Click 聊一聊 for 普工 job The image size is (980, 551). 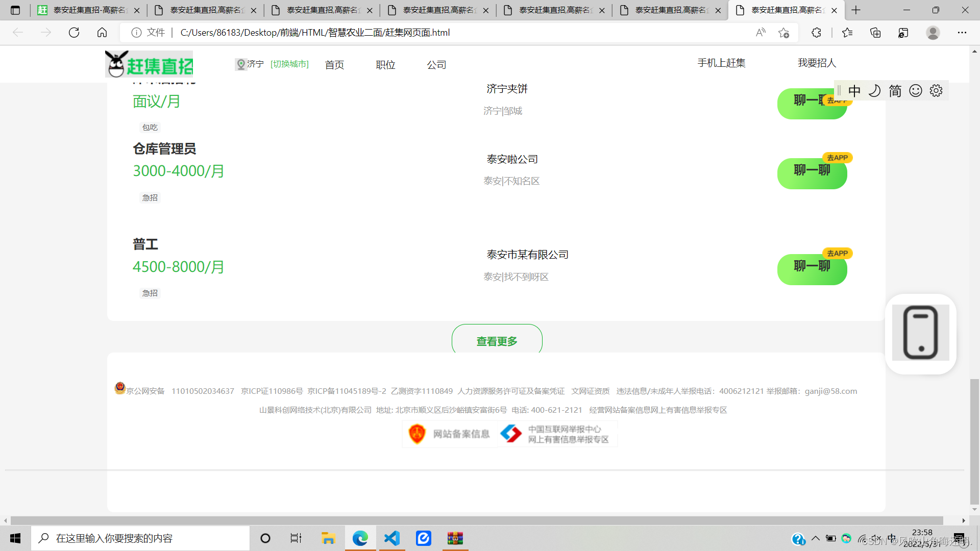click(x=812, y=268)
